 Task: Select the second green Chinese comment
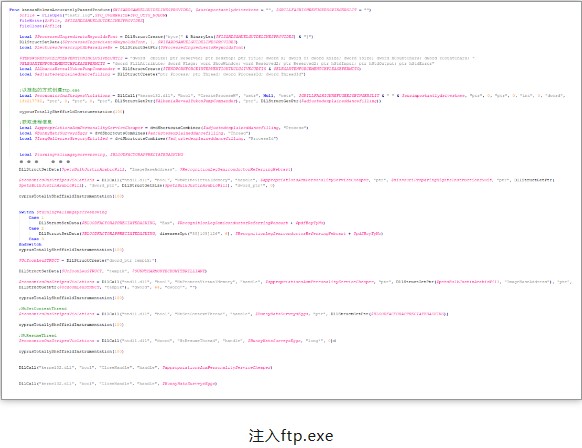coord(36,122)
